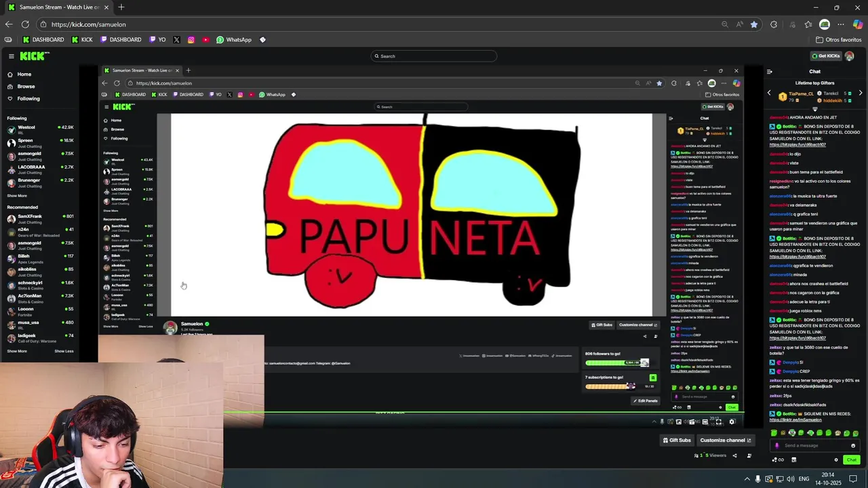Open Home in the main Kick sidebar
The height and width of the screenshot is (488, 868).
pyautogui.click(x=20, y=75)
